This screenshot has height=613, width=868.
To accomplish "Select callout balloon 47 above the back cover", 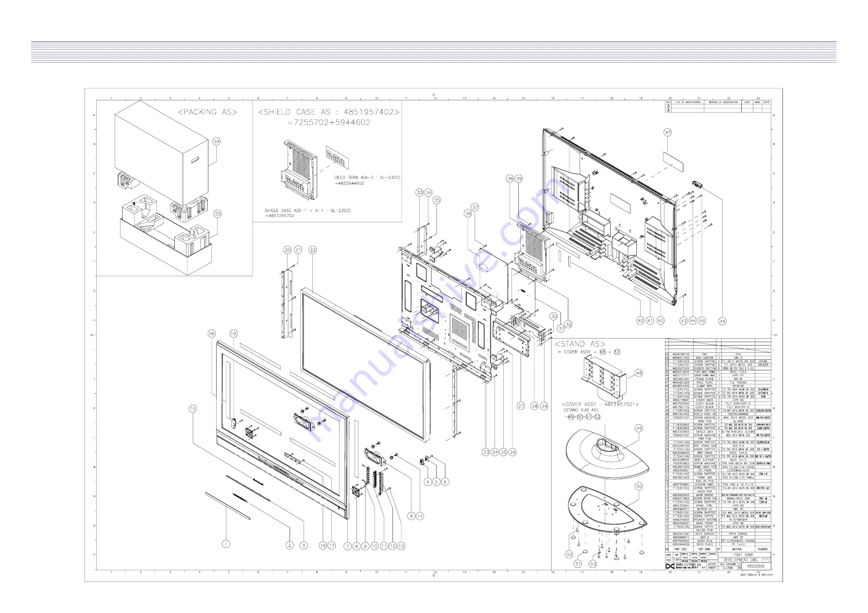I will click(668, 132).
